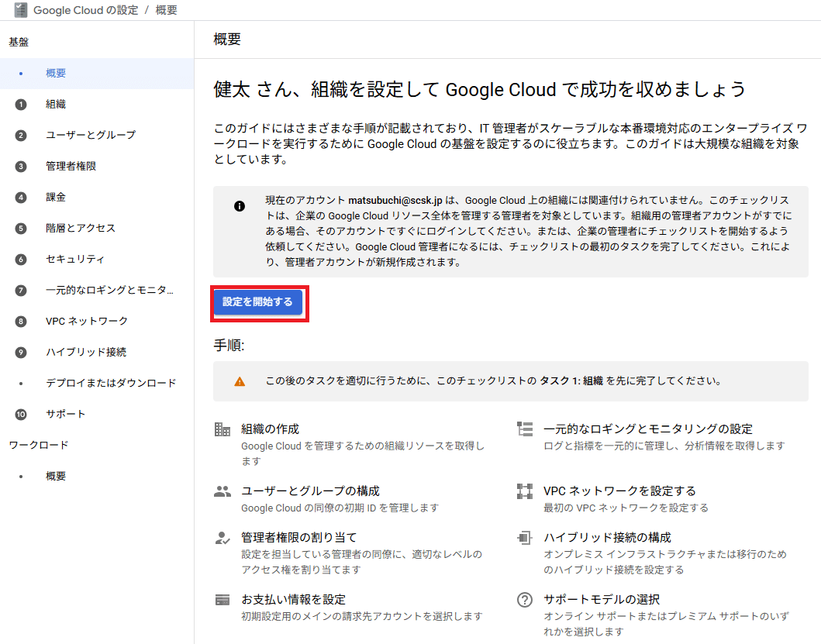This screenshot has width=821, height=644.
Task: Click step 6 number badge beside セキュリティ
Action: (x=21, y=259)
